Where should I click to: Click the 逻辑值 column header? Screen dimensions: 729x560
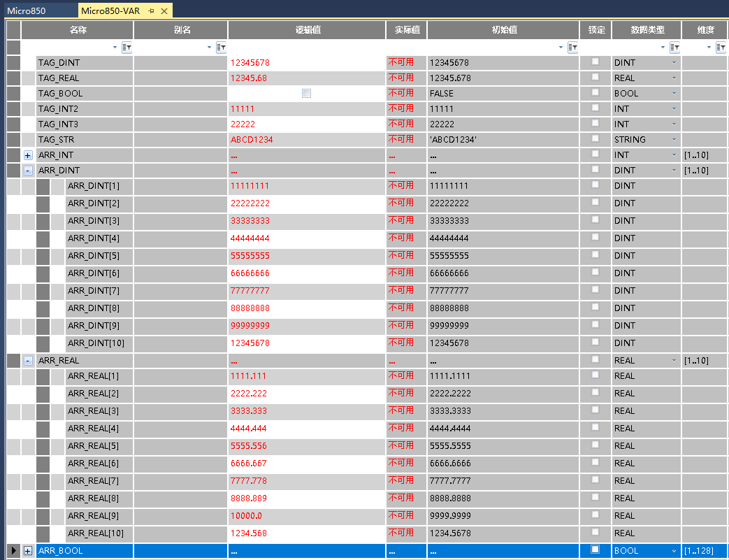pyautogui.click(x=307, y=30)
